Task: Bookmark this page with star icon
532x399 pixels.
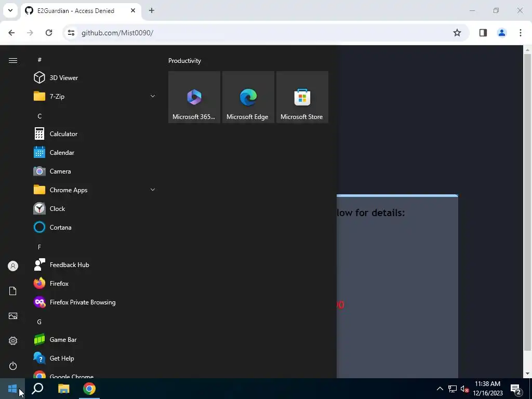Action: [457, 33]
